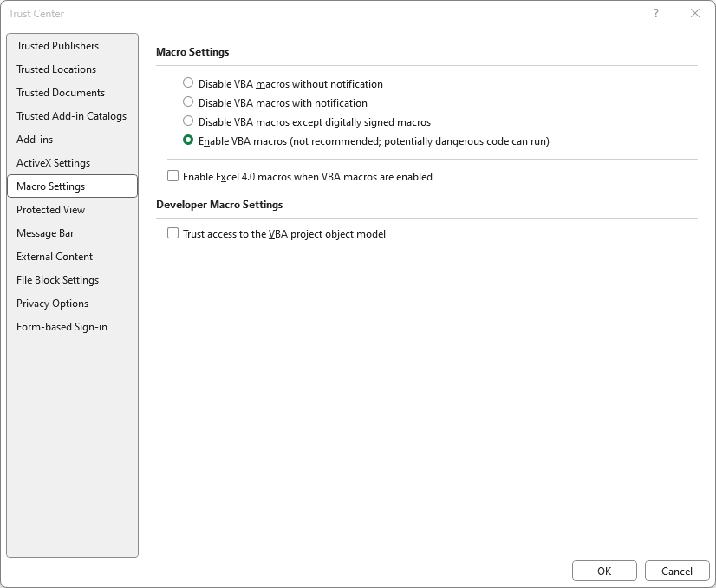Switch to Protected View settings
The height and width of the screenshot is (588, 716).
point(50,210)
